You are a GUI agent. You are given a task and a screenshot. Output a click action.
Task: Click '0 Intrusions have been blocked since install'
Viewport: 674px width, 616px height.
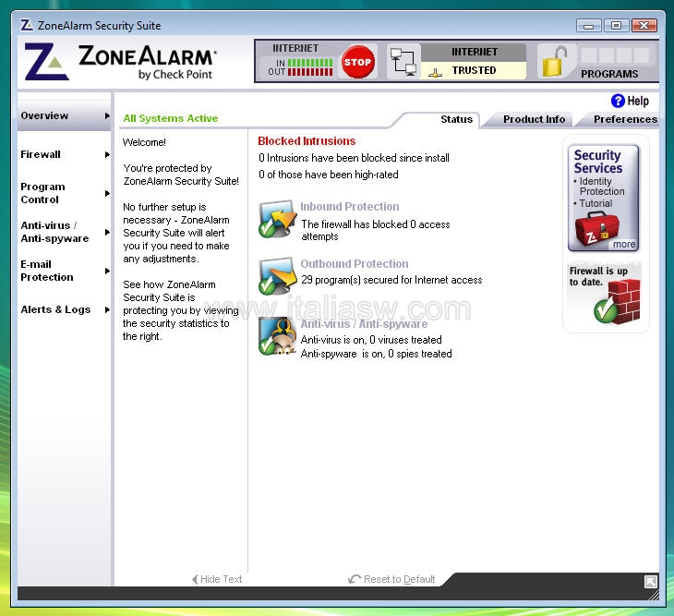[x=354, y=158]
